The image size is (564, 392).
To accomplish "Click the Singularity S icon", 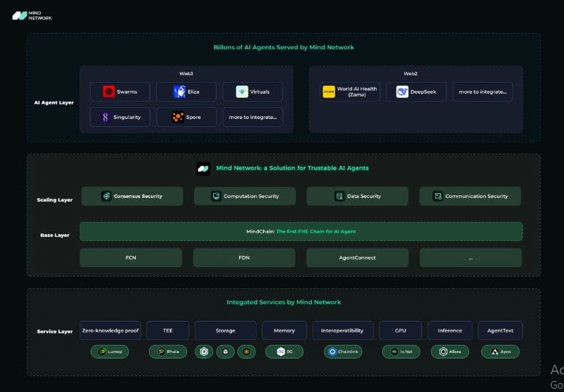I will [x=105, y=117].
